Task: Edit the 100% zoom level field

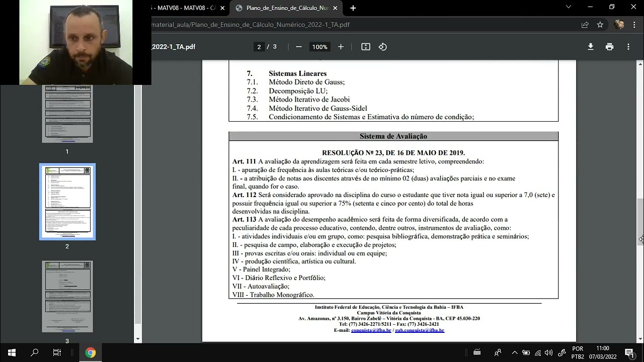Action: click(319, 47)
